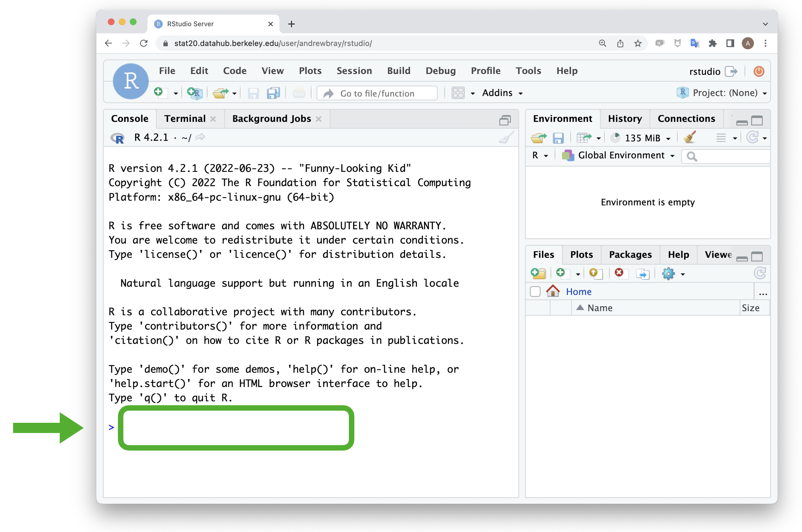Check the select-all files checkbox
This screenshot has height=532, width=802.
535,292
